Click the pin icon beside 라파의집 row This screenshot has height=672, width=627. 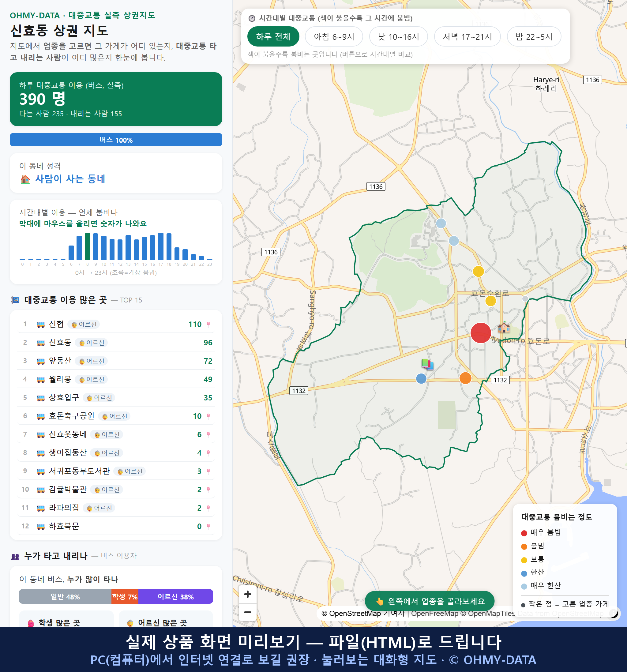coord(208,508)
